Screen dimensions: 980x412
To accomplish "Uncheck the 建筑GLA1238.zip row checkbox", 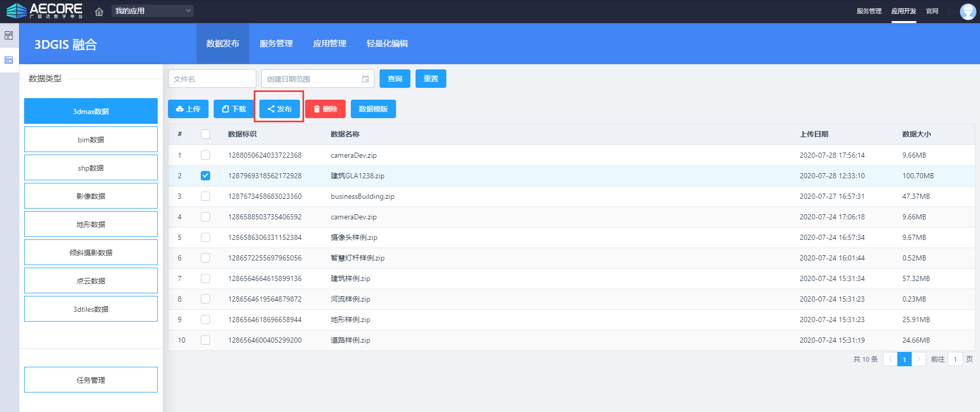I will pos(205,176).
